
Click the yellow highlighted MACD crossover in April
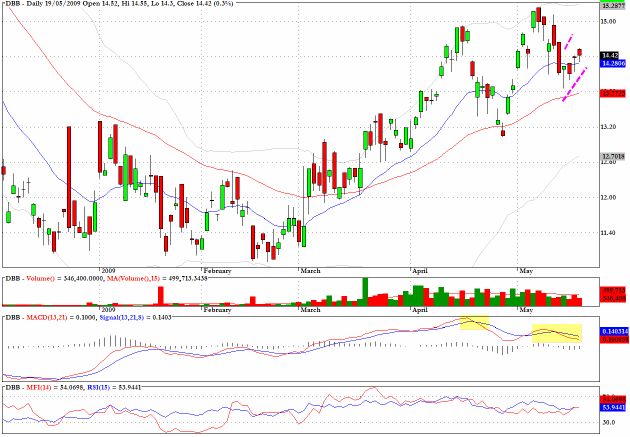(x=475, y=323)
